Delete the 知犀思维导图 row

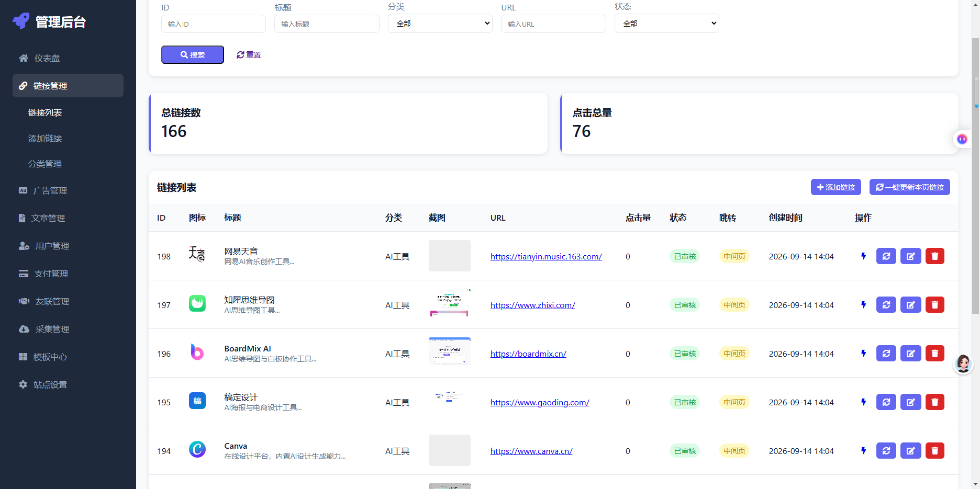click(935, 305)
